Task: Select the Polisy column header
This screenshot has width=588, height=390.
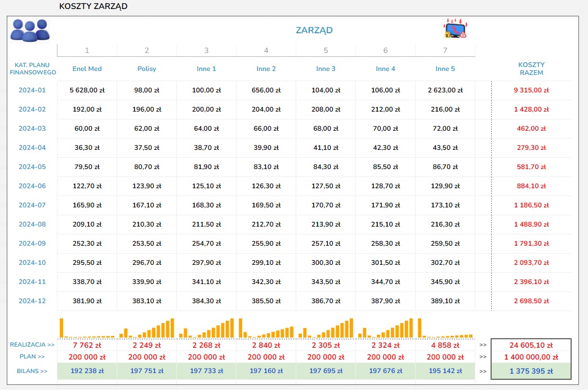Action: (146, 69)
